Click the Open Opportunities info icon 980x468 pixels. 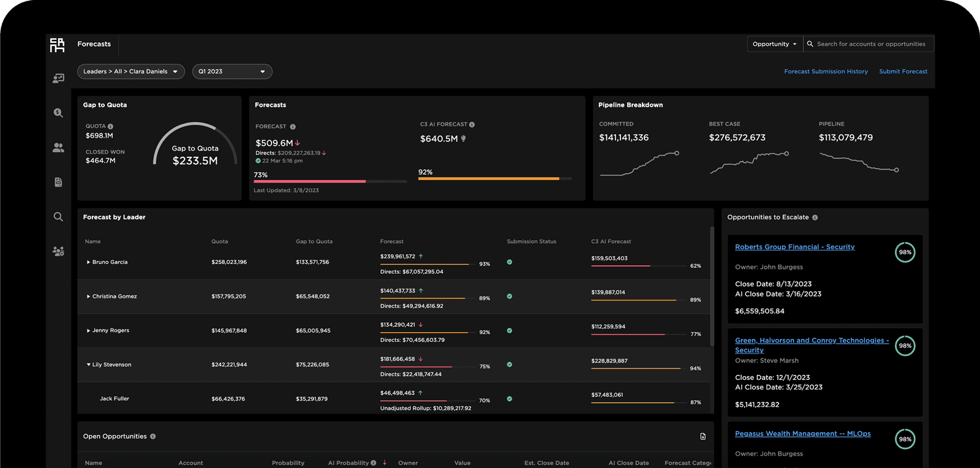point(153,436)
